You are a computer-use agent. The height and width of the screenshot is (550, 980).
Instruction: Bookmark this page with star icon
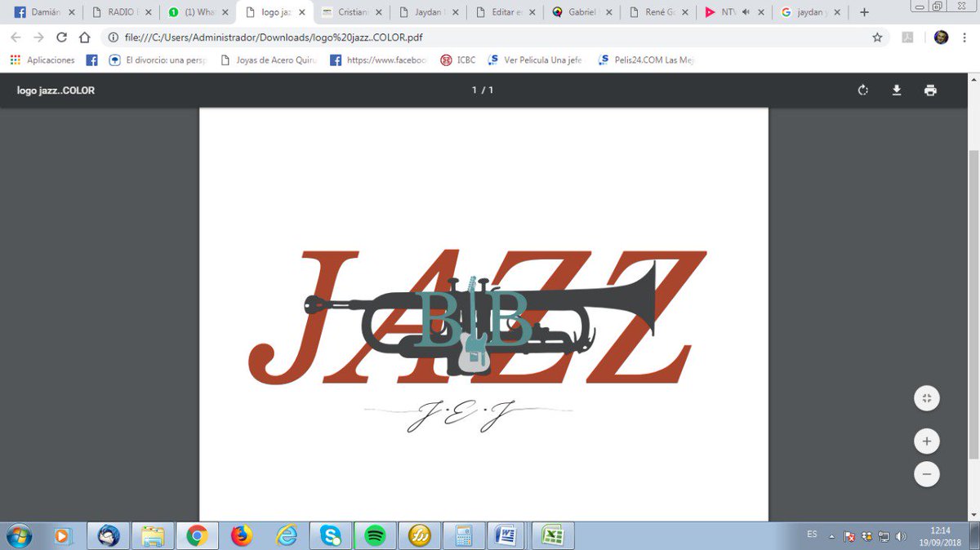coord(877,38)
